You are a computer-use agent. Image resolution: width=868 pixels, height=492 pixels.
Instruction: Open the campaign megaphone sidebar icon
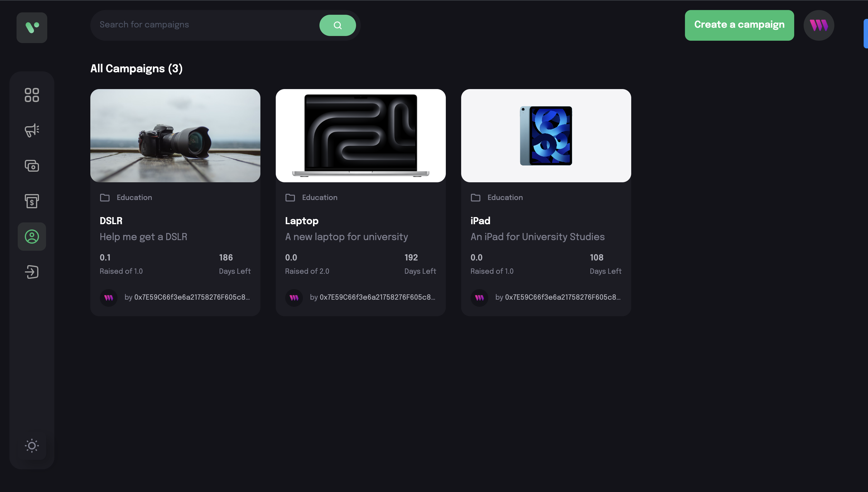point(32,130)
